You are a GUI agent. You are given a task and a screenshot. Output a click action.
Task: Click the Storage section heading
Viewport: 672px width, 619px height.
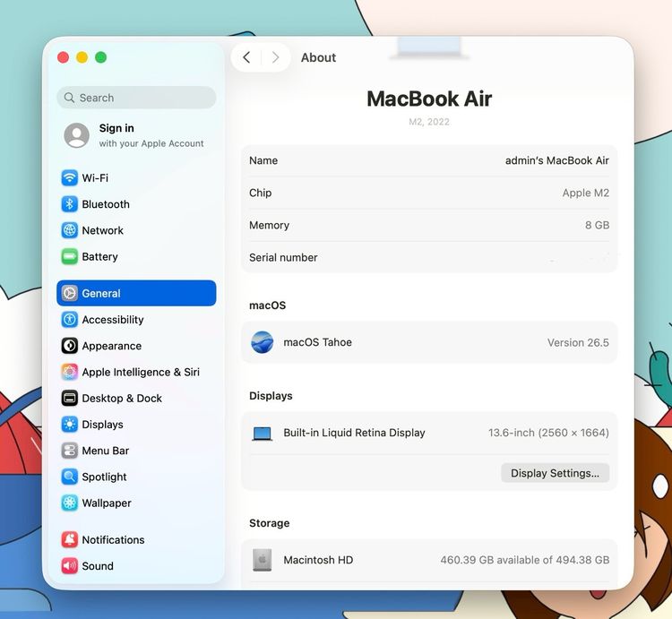pos(269,523)
